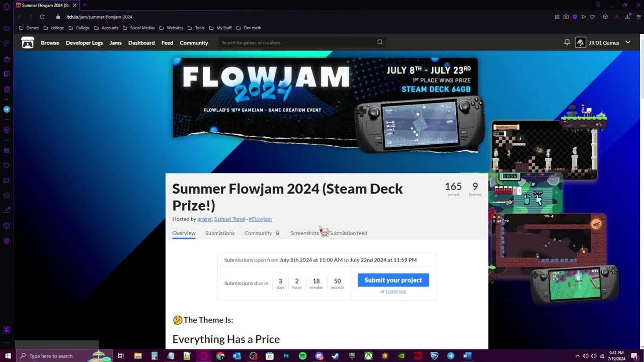This screenshot has width=644, height=362.
Task: Open Twitch icon in the sidebar
Action: click(x=7, y=74)
